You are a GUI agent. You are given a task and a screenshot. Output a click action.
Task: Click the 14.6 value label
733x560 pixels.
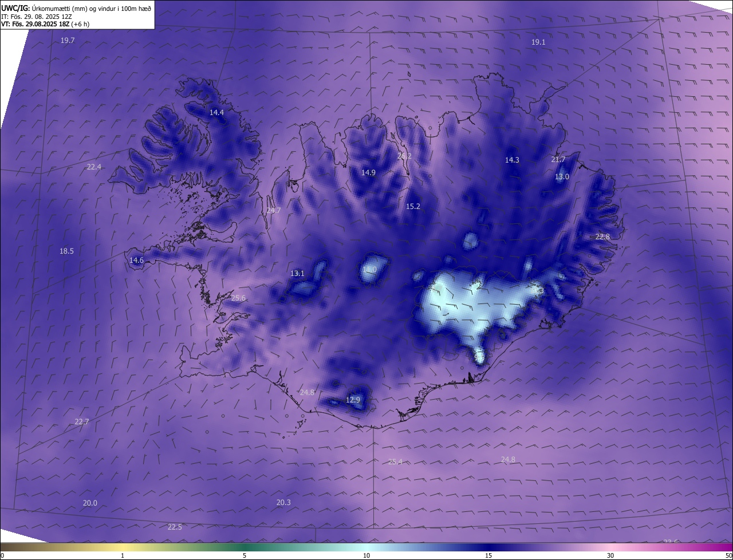[x=136, y=261]
